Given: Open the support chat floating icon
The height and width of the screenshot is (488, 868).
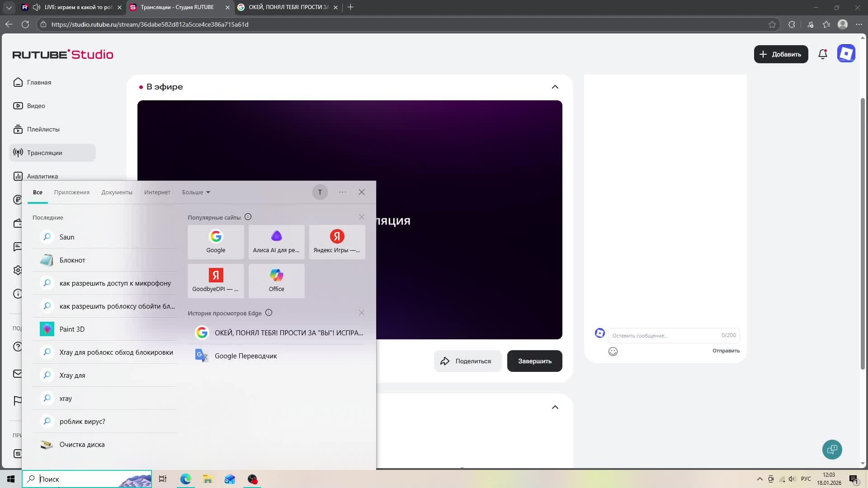Looking at the screenshot, I should point(832,450).
